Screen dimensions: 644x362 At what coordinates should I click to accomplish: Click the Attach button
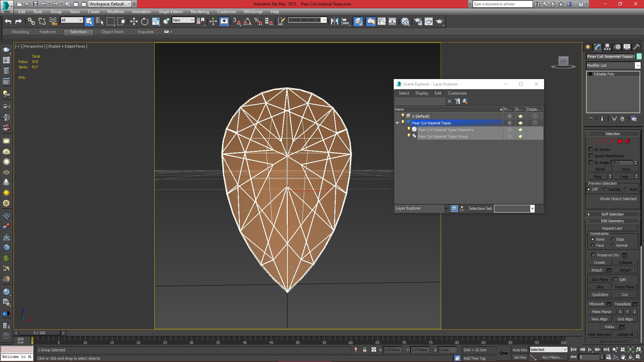(x=597, y=270)
